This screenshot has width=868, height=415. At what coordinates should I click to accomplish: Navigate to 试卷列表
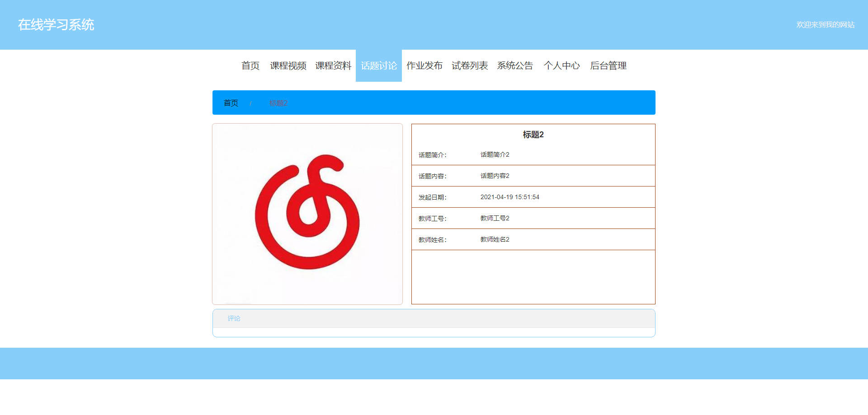[470, 65]
